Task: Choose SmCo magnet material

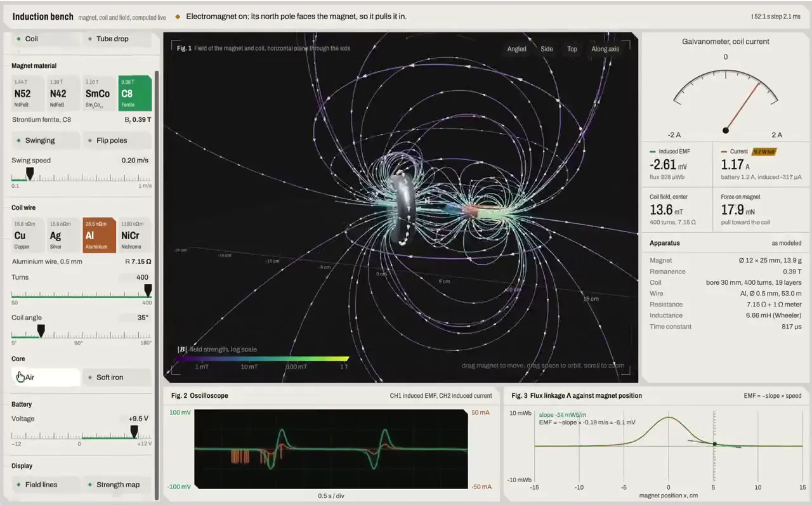Action: pos(99,93)
